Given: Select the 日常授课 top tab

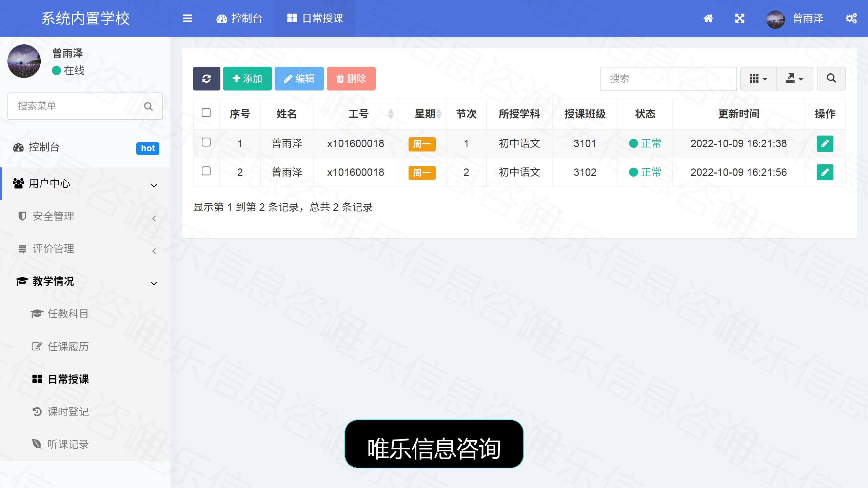Looking at the screenshot, I should tap(315, 18).
